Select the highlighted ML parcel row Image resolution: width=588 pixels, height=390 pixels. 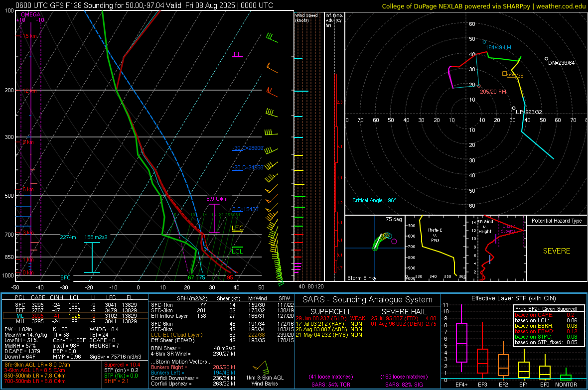click(x=75, y=316)
